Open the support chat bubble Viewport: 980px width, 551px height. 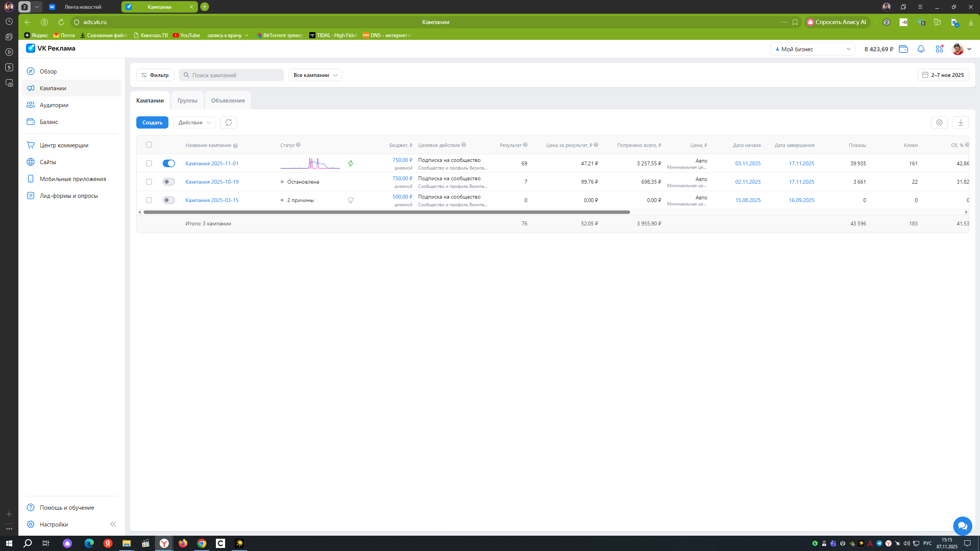click(x=962, y=526)
